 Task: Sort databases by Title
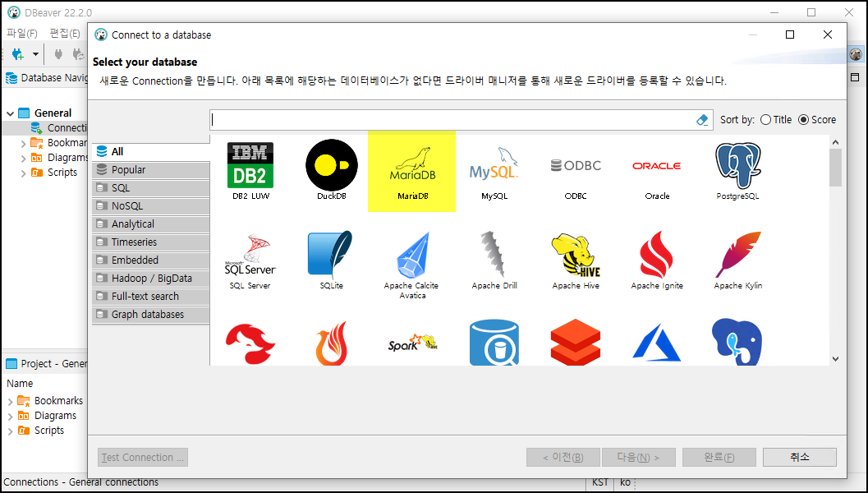pyautogui.click(x=776, y=120)
